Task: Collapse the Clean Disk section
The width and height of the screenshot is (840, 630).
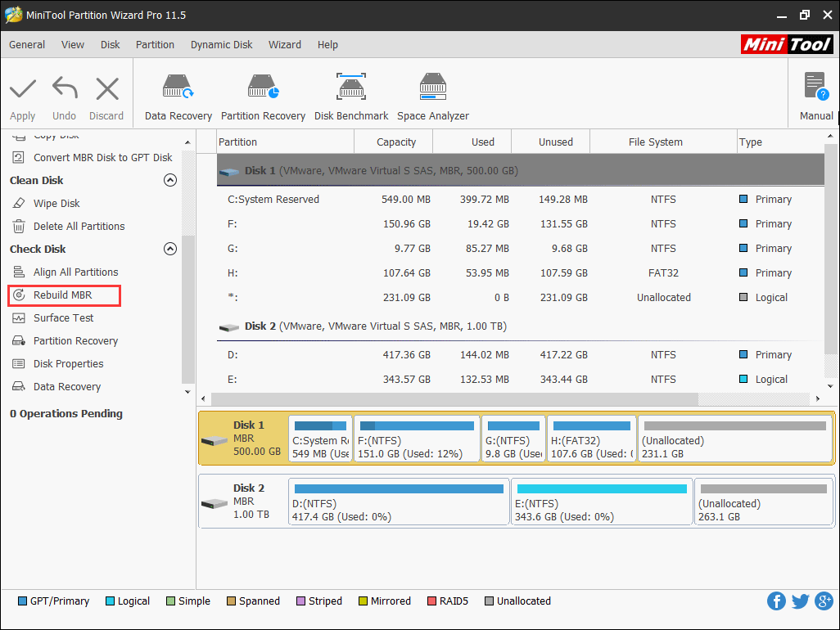Action: point(169,180)
